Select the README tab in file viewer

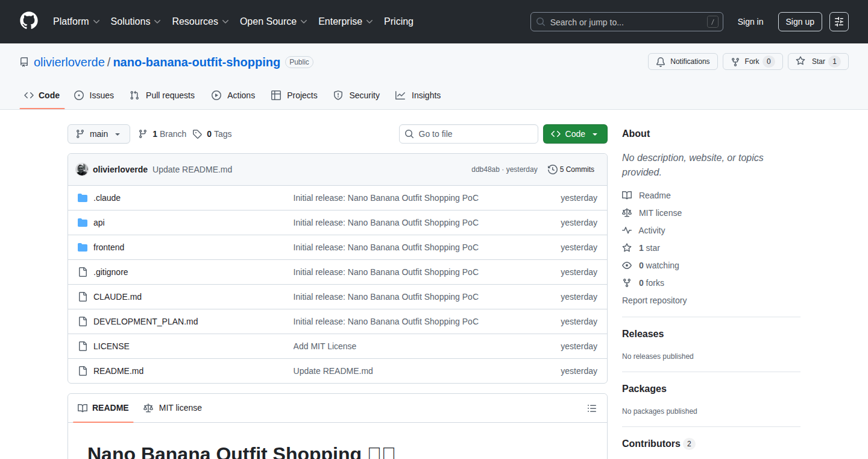point(103,408)
